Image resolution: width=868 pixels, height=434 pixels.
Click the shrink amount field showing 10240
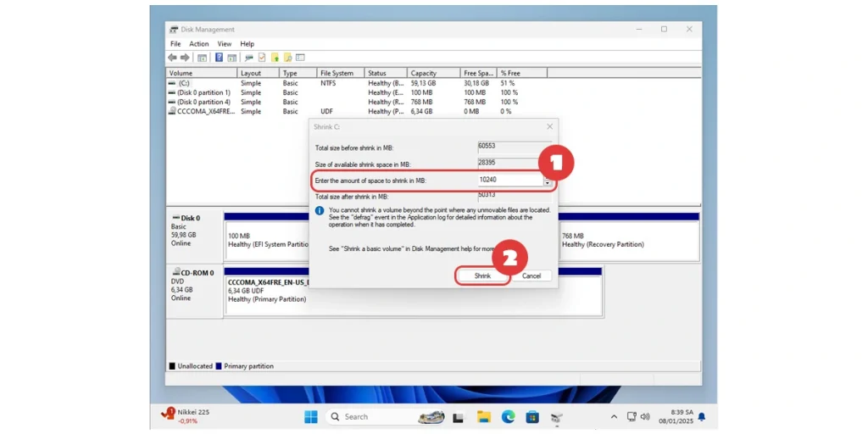pyautogui.click(x=509, y=180)
